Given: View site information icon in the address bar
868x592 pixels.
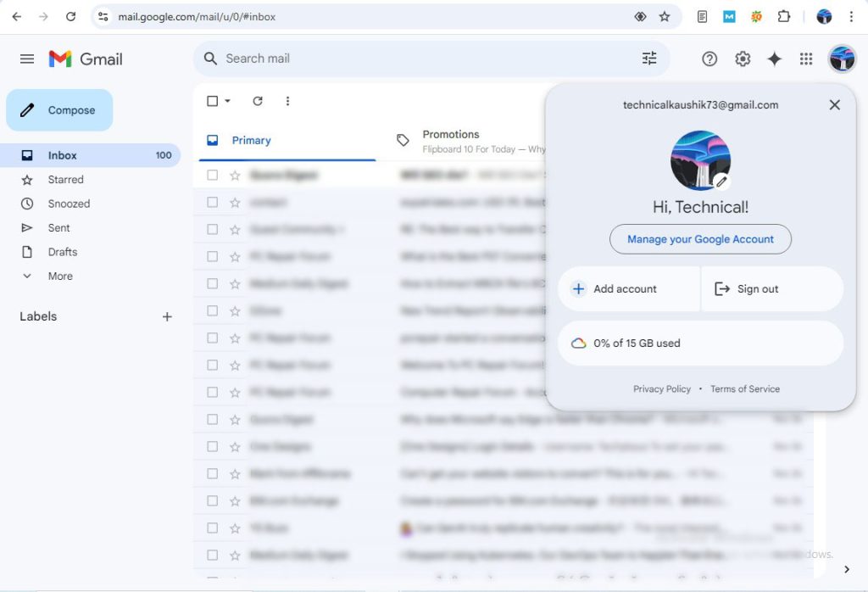Looking at the screenshot, I should (x=103, y=17).
